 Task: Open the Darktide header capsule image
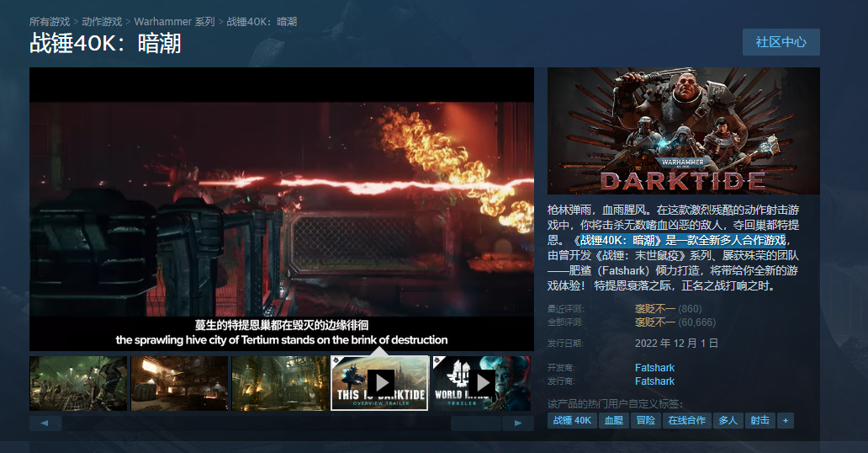684,131
